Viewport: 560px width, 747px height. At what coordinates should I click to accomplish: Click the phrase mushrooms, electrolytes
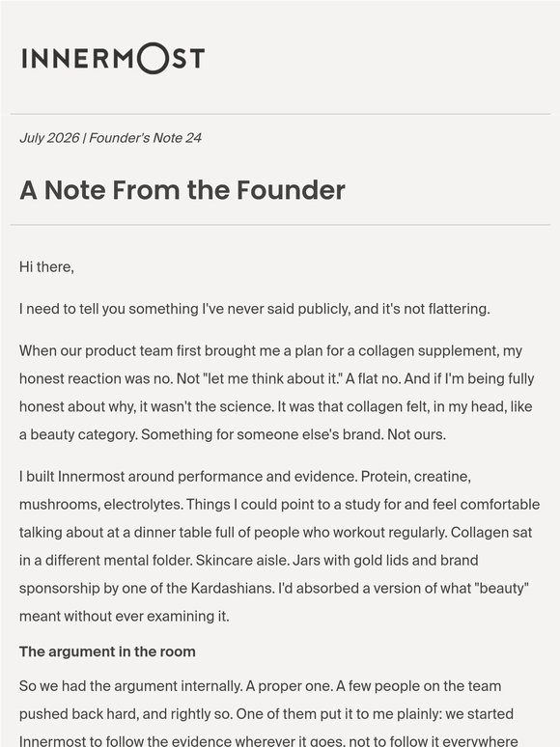[x=101, y=504]
